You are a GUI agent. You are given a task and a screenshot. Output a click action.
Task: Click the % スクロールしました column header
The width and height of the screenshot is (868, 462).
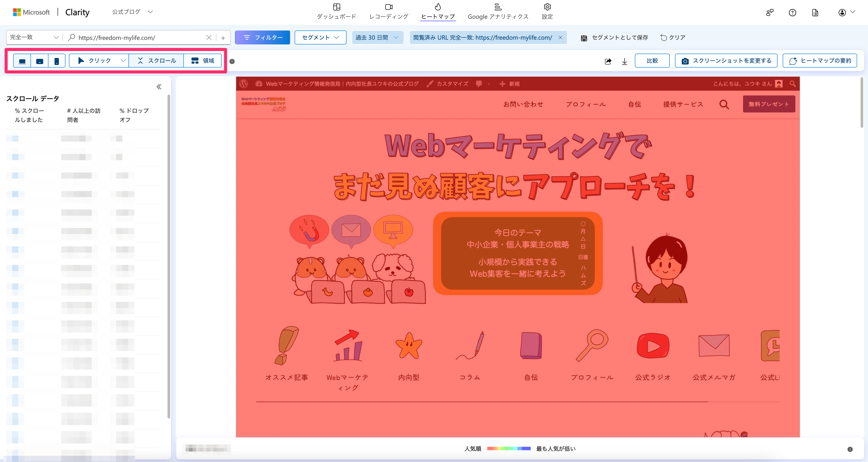(29, 115)
